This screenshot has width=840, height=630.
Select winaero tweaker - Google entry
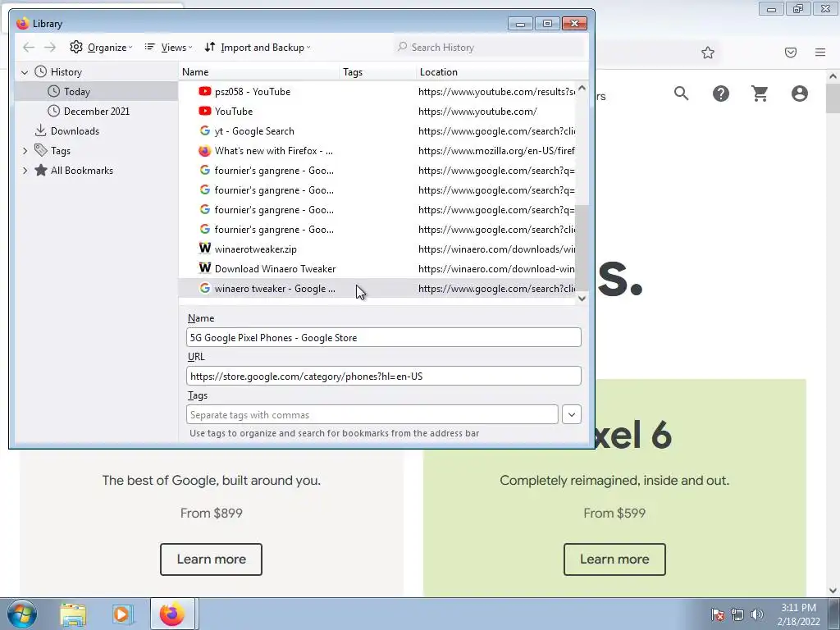coord(377,289)
